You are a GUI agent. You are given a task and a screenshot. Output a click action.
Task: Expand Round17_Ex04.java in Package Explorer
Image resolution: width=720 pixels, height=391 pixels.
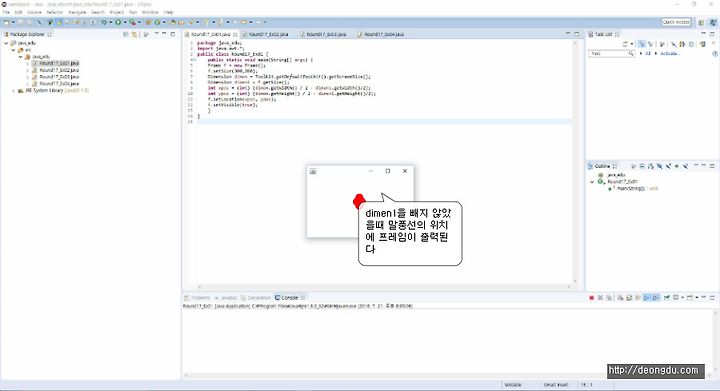28,84
